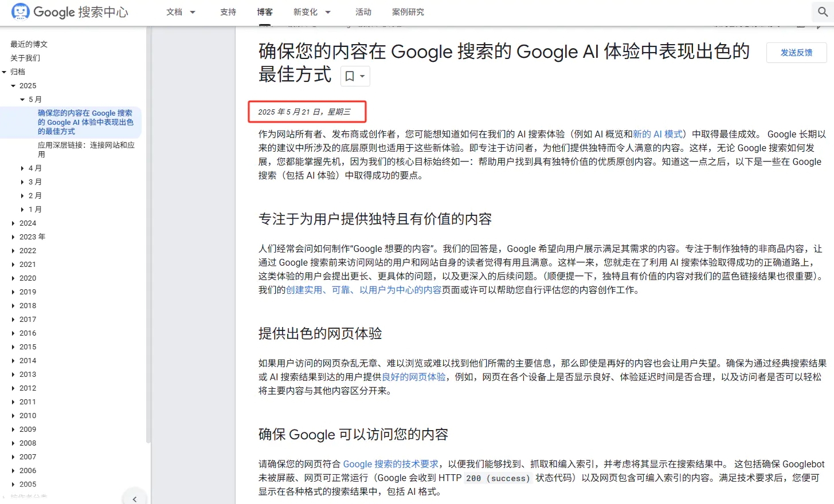Screen dimensions: 834x504
Task: Select the 应用深层链接 post in sidebar
Action: (x=86, y=149)
